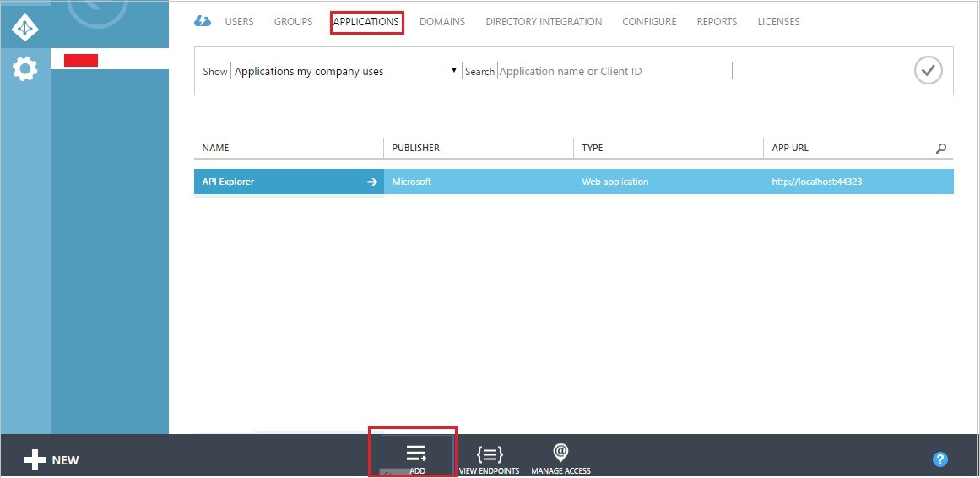
Task: Click View Endpoints in command bar
Action: 490,460
